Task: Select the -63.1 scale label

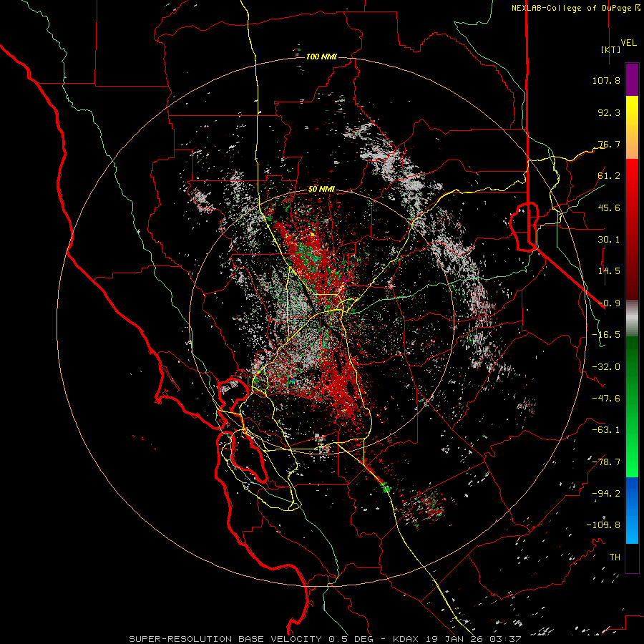Action: point(606,430)
